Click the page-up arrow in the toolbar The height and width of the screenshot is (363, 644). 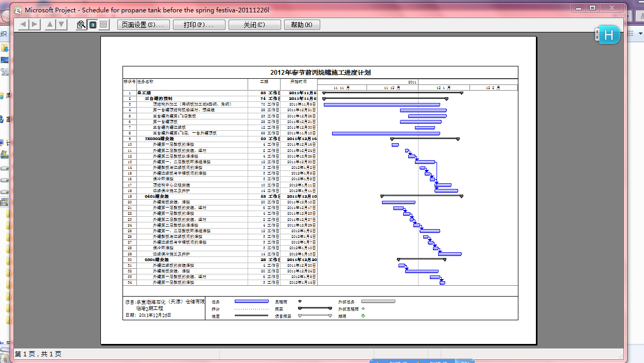point(49,24)
